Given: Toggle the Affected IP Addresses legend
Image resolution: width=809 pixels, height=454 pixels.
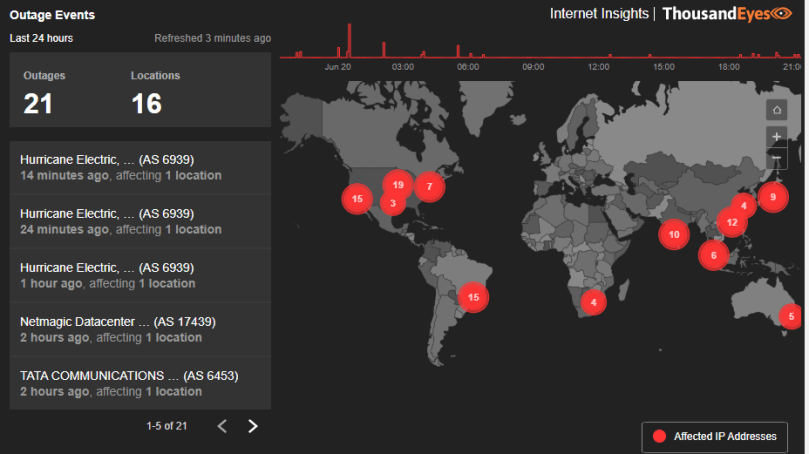Looking at the screenshot, I should (713, 436).
